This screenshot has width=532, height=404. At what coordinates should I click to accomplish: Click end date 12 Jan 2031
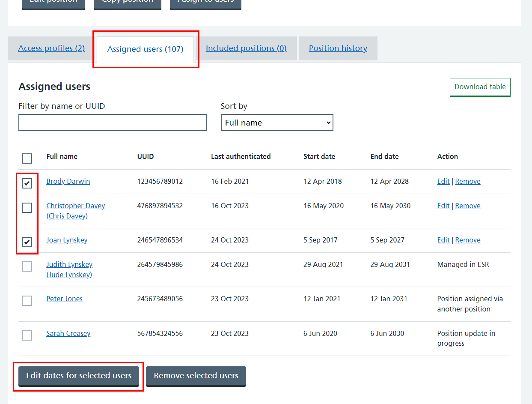(x=389, y=299)
